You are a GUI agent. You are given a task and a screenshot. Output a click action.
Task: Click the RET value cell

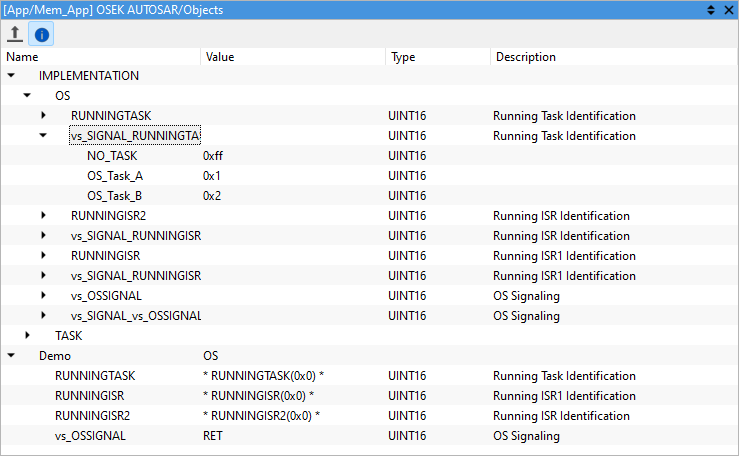click(213, 436)
